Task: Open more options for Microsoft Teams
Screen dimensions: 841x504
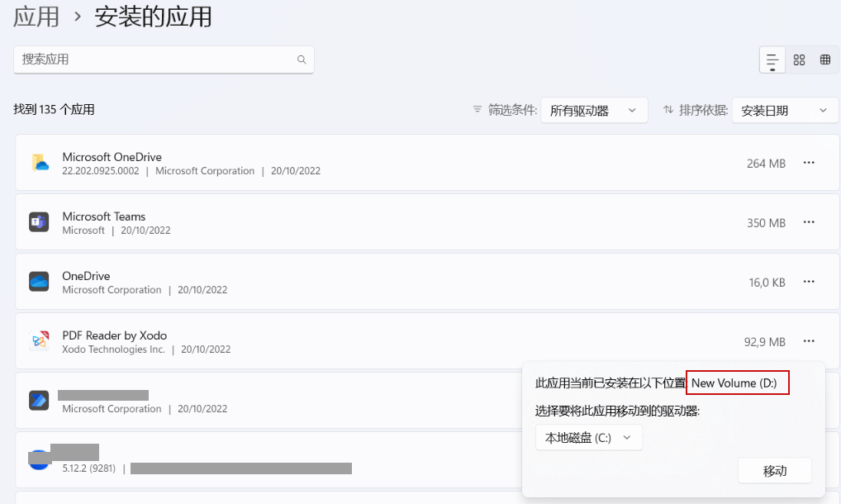Action: (809, 222)
